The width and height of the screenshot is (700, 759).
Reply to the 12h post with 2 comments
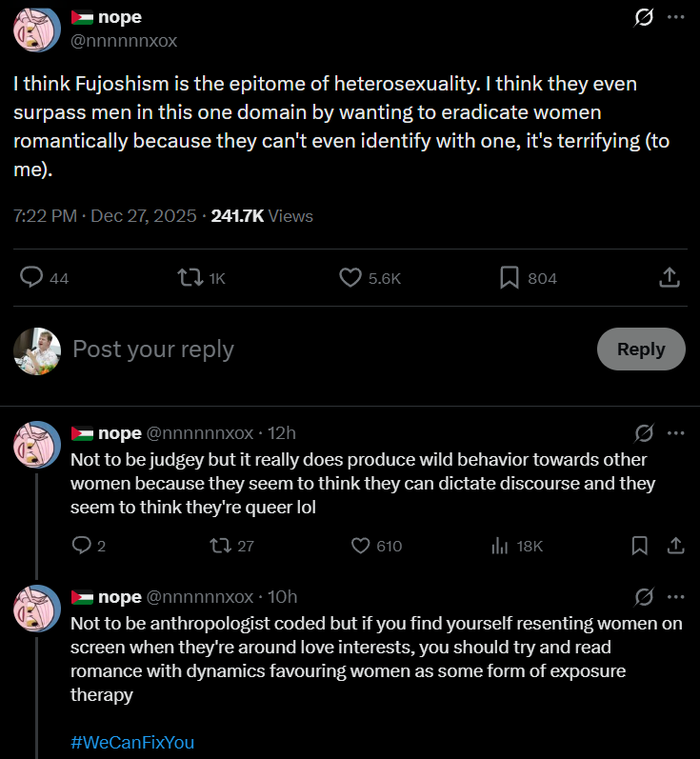pyautogui.click(x=81, y=546)
